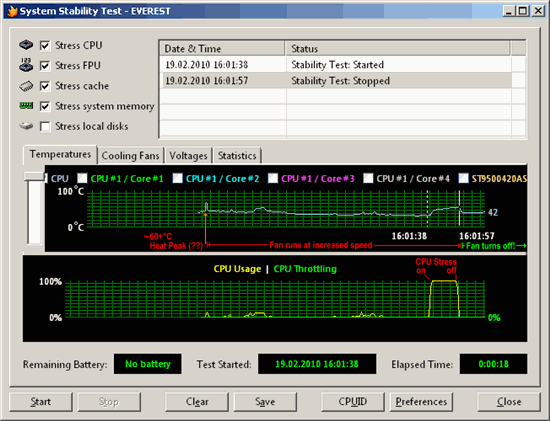The height and width of the screenshot is (421, 550).
Task: Click the EVEREST flame icon in title bar
Action: click(x=12, y=11)
